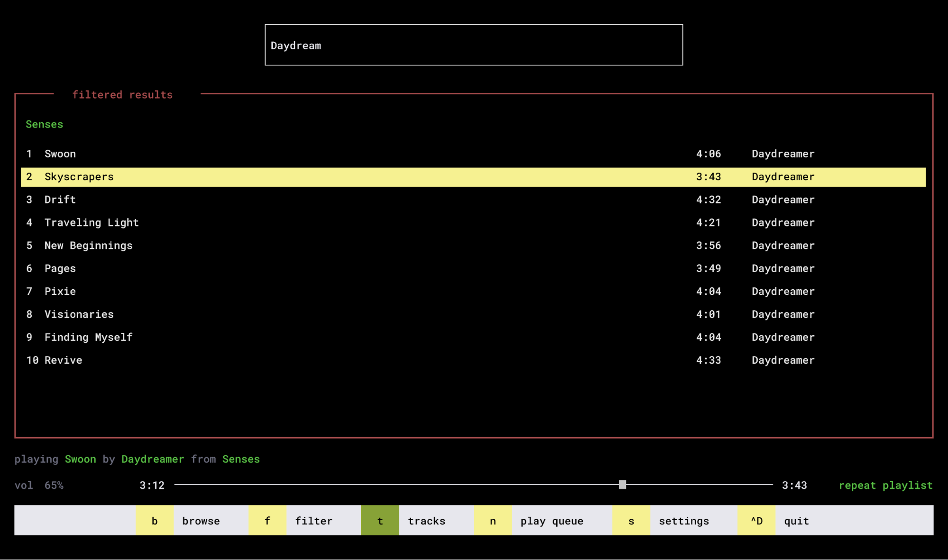Image resolution: width=948 pixels, height=560 pixels.
Task: Click the Daydream filter input box
Action: (473, 45)
